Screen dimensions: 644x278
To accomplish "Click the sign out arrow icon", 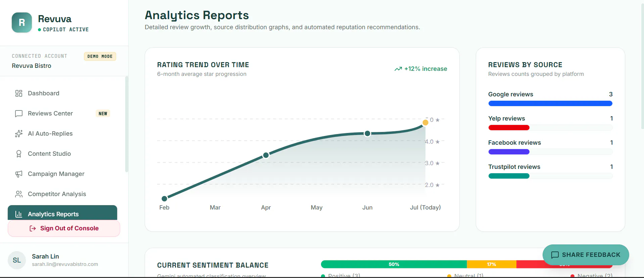I will tap(33, 228).
